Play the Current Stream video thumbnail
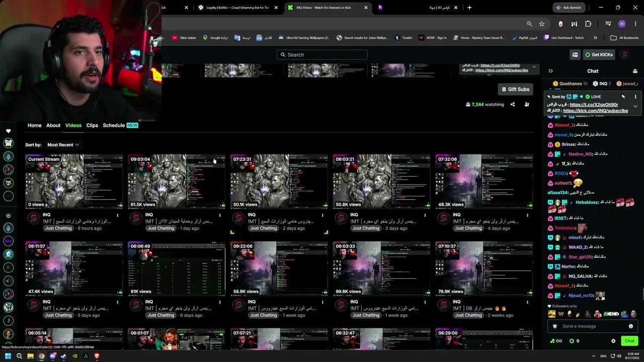Screen dimensions: 644x362 click(74, 181)
